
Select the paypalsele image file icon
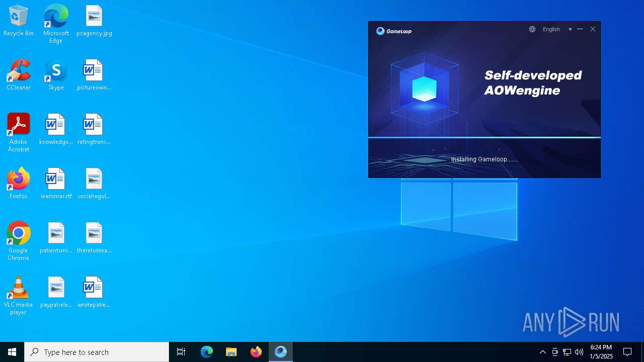point(56,293)
